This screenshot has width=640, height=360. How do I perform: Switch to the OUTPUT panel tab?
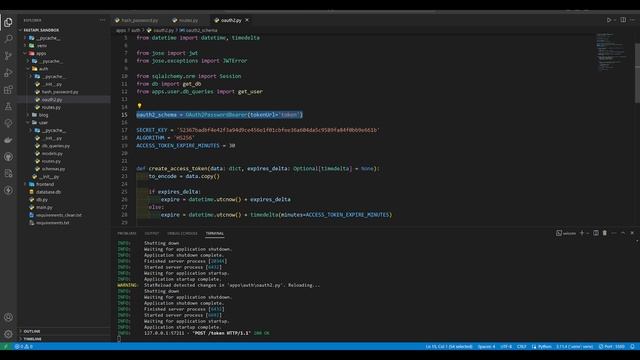click(x=152, y=233)
